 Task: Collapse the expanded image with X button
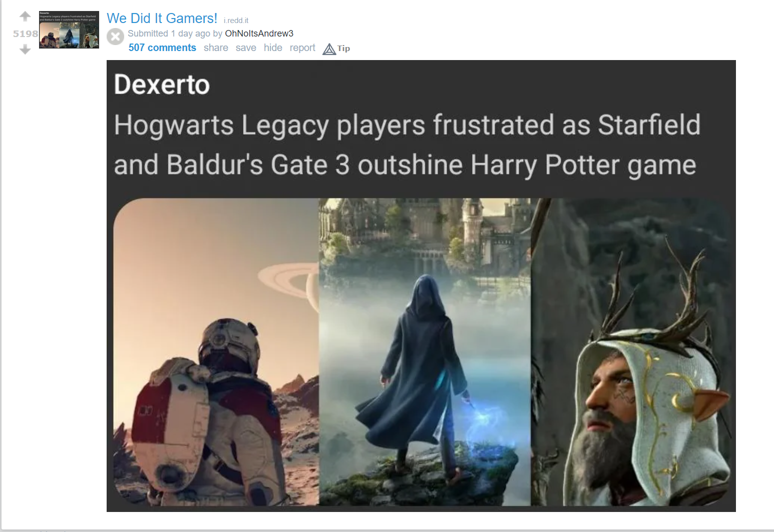pyautogui.click(x=115, y=37)
